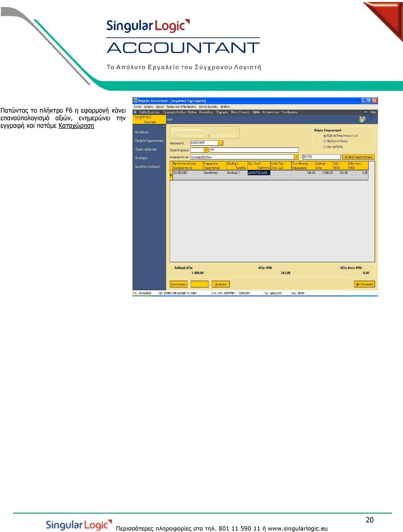Open the Πληρωμές toolbar item
Screen dimensions: 403x532
[222, 112]
